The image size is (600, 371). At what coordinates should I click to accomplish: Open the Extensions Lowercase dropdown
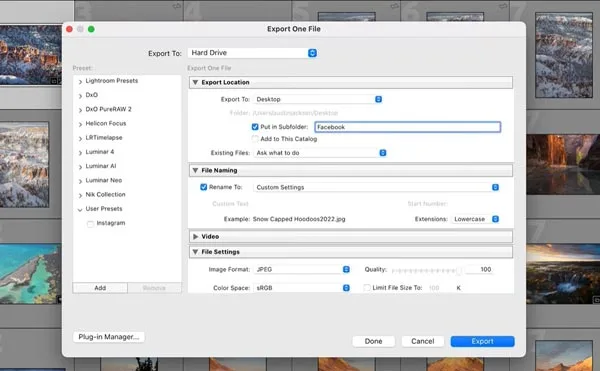475,219
